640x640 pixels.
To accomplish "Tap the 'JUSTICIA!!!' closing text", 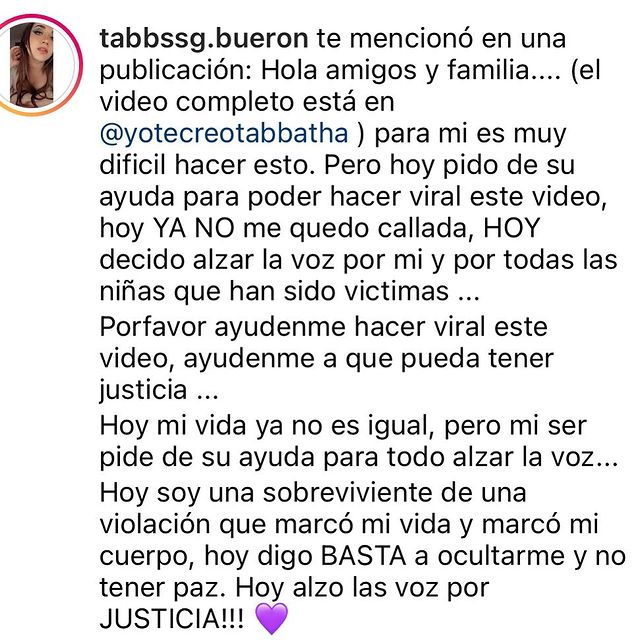I will [x=172, y=619].
